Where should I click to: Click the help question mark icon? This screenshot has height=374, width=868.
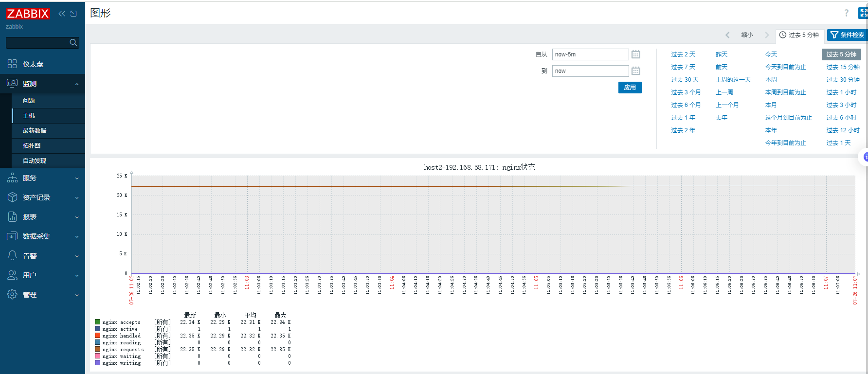[847, 13]
